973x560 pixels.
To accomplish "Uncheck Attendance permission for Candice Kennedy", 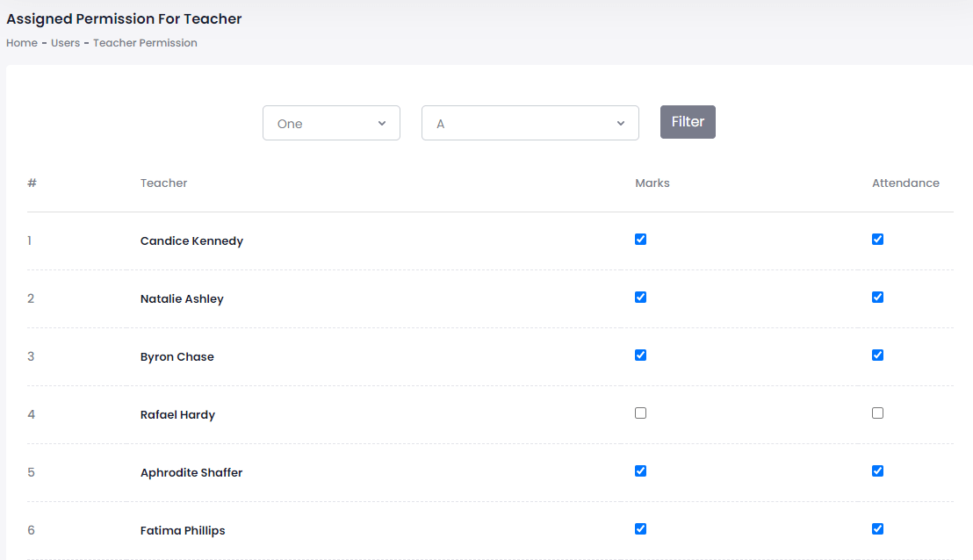I will point(877,240).
